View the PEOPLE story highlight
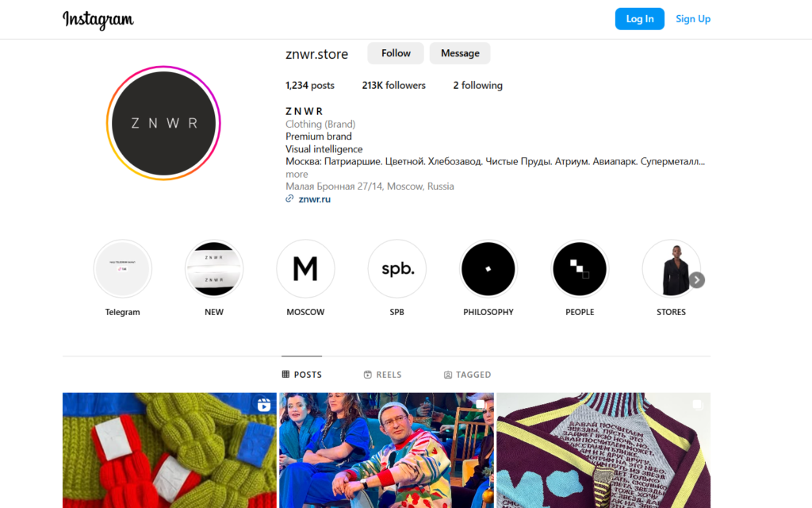 580,268
